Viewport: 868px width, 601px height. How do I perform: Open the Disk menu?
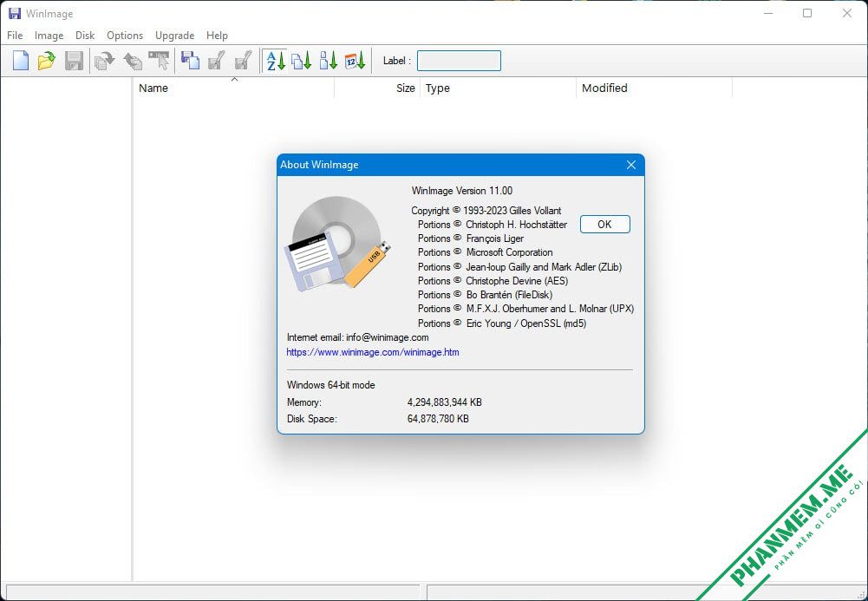click(x=85, y=36)
